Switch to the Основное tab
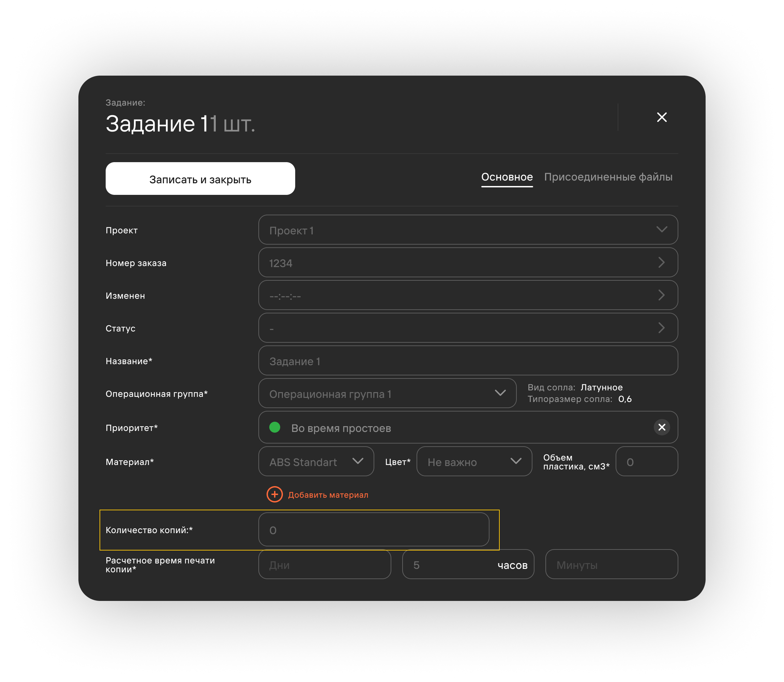Screen dimensions: 784x682 (507, 177)
